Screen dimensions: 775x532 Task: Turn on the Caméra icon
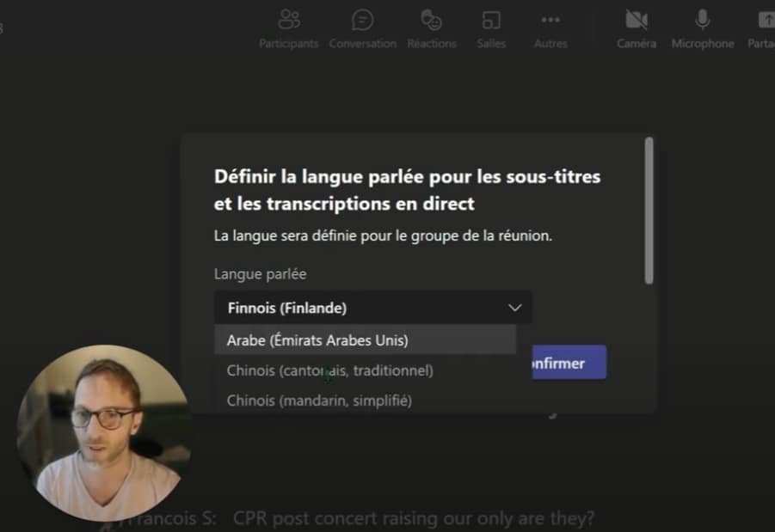pos(637,20)
